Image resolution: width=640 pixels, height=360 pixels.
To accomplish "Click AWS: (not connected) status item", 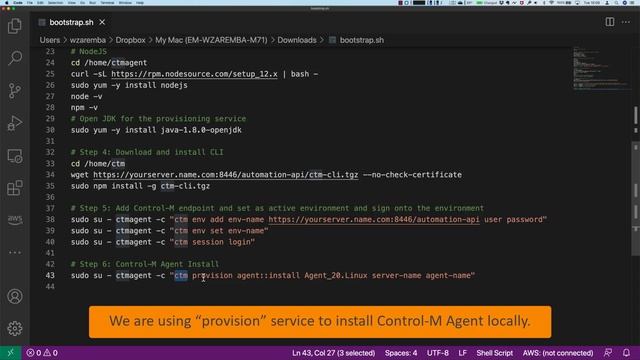I will pyautogui.click(x=558, y=353).
